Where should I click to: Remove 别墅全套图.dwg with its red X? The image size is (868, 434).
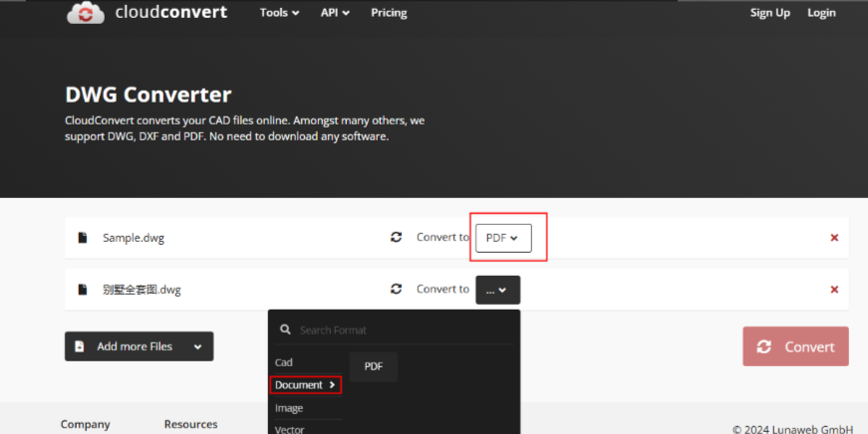[834, 289]
